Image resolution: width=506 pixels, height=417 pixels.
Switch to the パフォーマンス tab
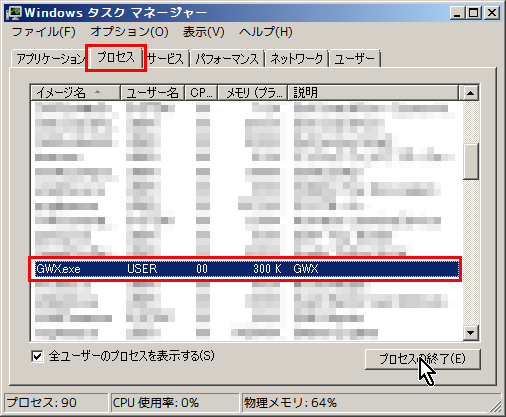tap(227, 59)
